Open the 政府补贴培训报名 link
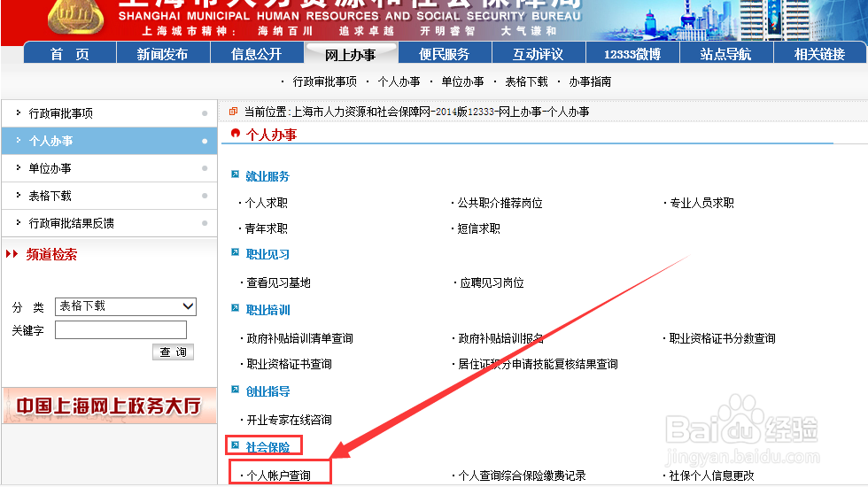 pyautogui.click(x=501, y=338)
